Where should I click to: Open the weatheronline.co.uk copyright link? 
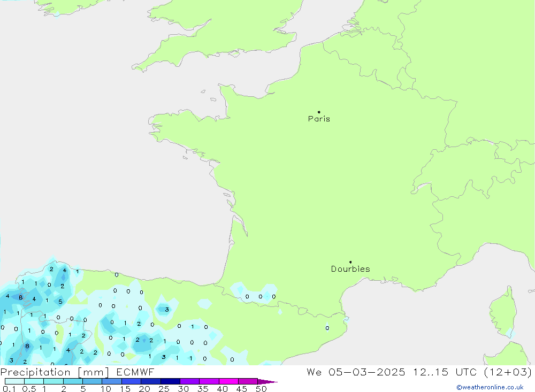click(490, 387)
